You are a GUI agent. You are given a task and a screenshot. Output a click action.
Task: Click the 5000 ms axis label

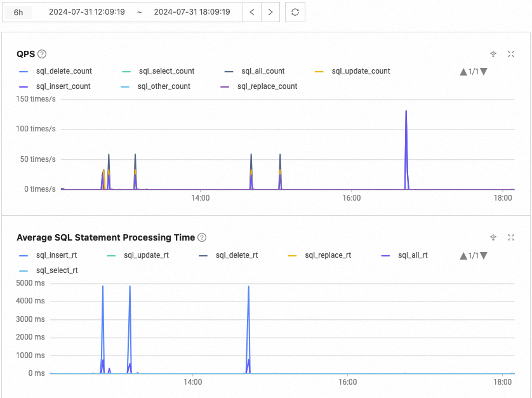pyautogui.click(x=30, y=283)
